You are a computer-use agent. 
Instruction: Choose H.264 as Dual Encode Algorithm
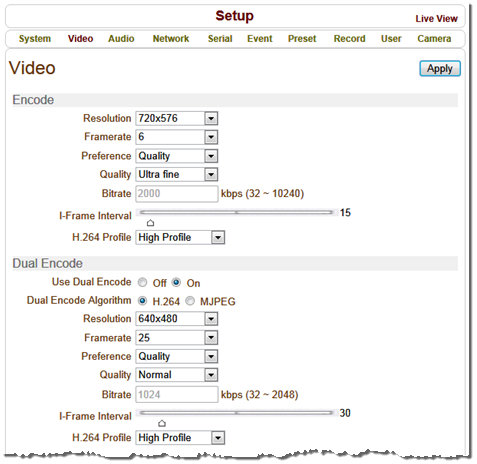143,301
